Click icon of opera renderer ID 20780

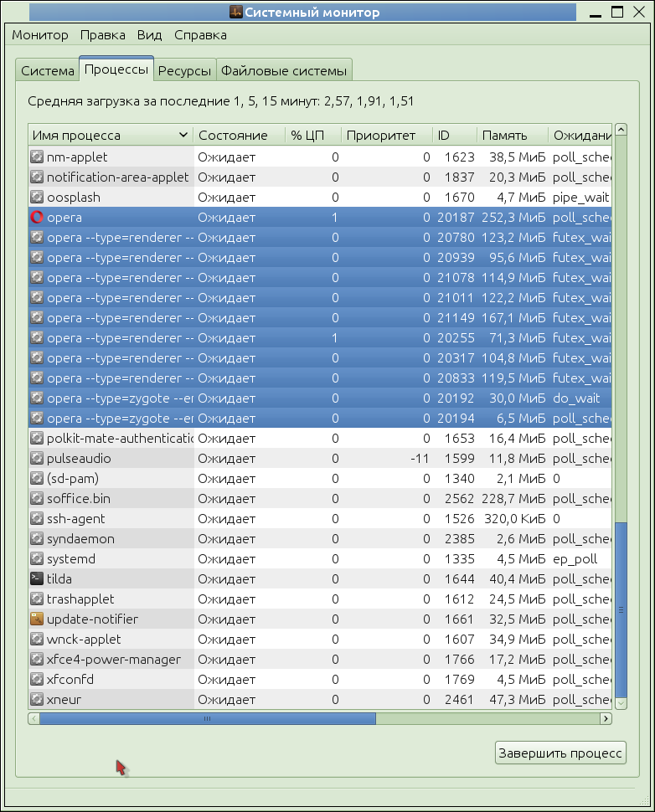pyautogui.click(x=37, y=238)
